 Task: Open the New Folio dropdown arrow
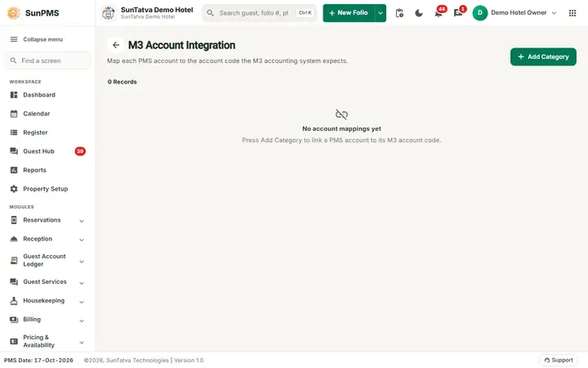pyautogui.click(x=381, y=13)
